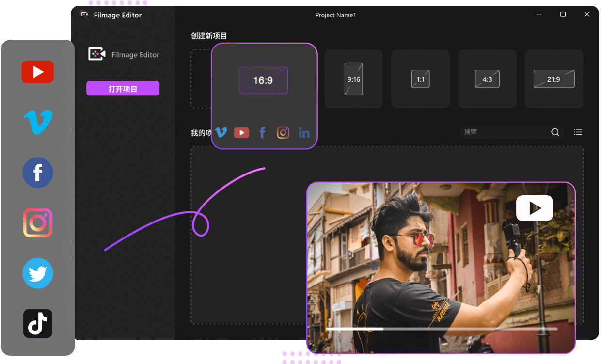The width and height of the screenshot is (601, 364).
Task: Click the TikTok icon
Action: coord(38,324)
